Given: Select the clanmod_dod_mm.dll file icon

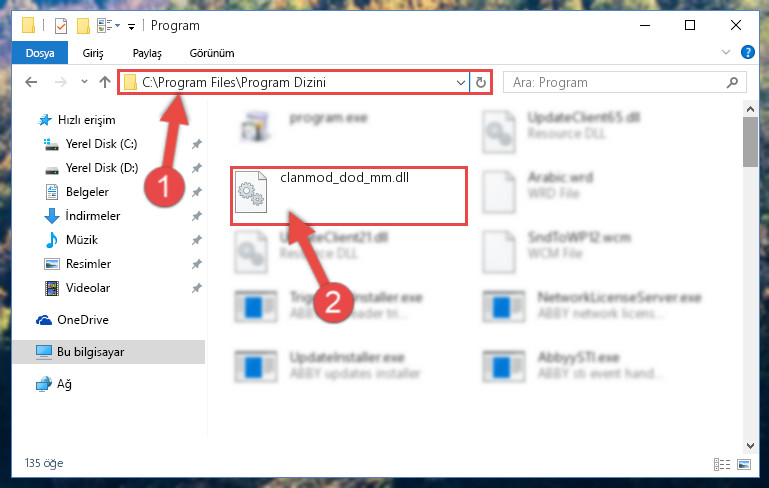Looking at the screenshot, I should [x=251, y=192].
